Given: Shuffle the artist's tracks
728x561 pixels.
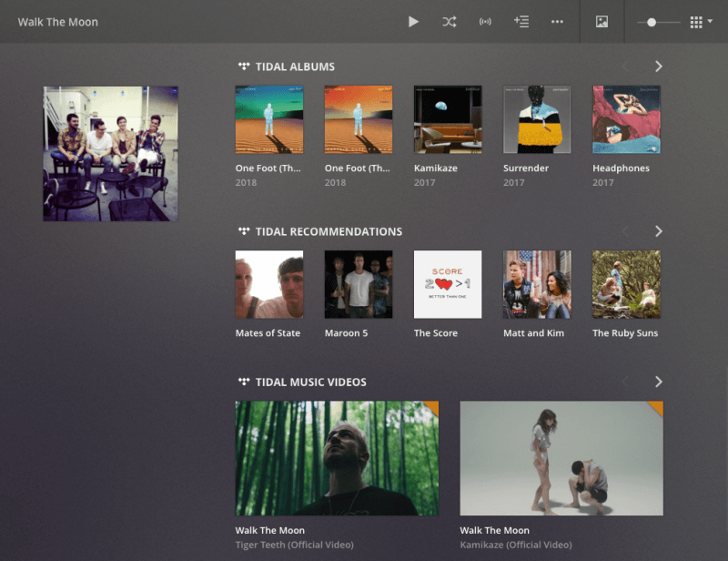Looking at the screenshot, I should coord(450,22).
